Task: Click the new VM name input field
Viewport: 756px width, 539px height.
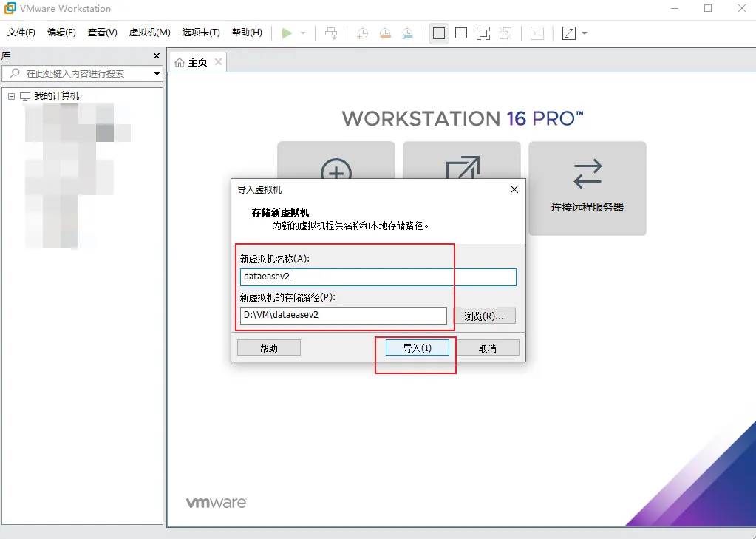Action: pyautogui.click(x=377, y=277)
